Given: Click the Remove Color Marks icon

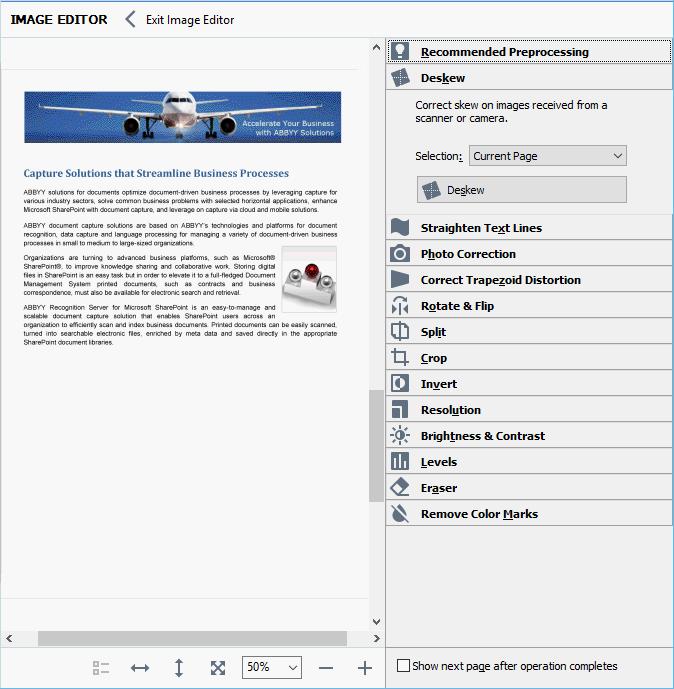Looking at the screenshot, I should pos(400,513).
